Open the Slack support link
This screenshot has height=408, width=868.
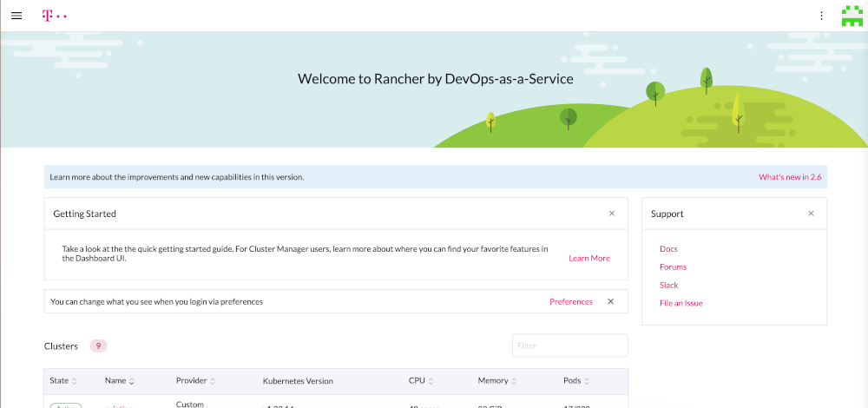668,285
